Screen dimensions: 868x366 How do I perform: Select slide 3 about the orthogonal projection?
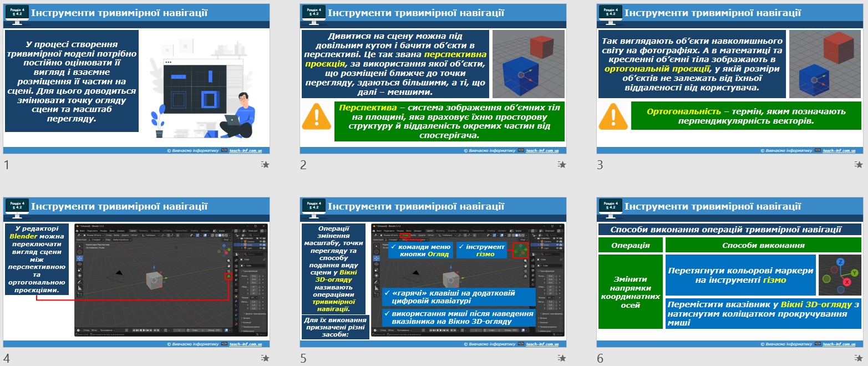point(730,79)
